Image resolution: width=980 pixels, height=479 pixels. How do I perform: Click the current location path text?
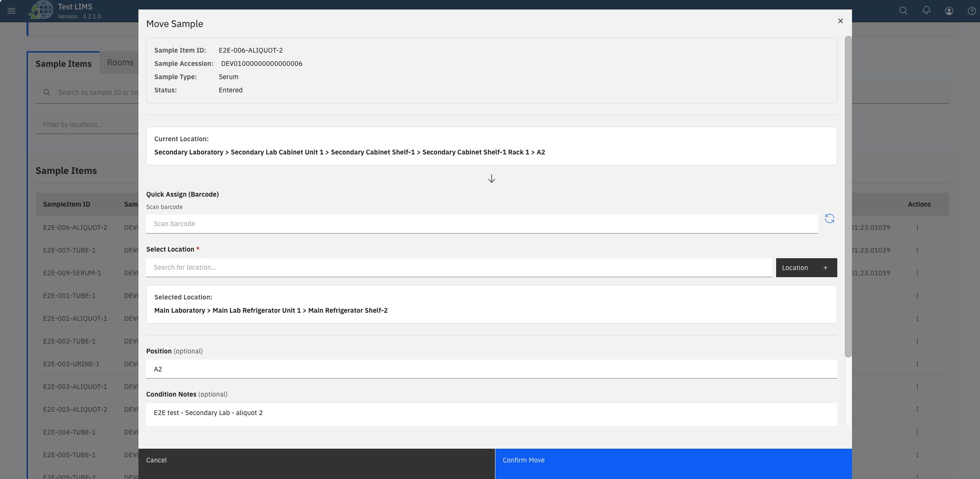pos(349,152)
